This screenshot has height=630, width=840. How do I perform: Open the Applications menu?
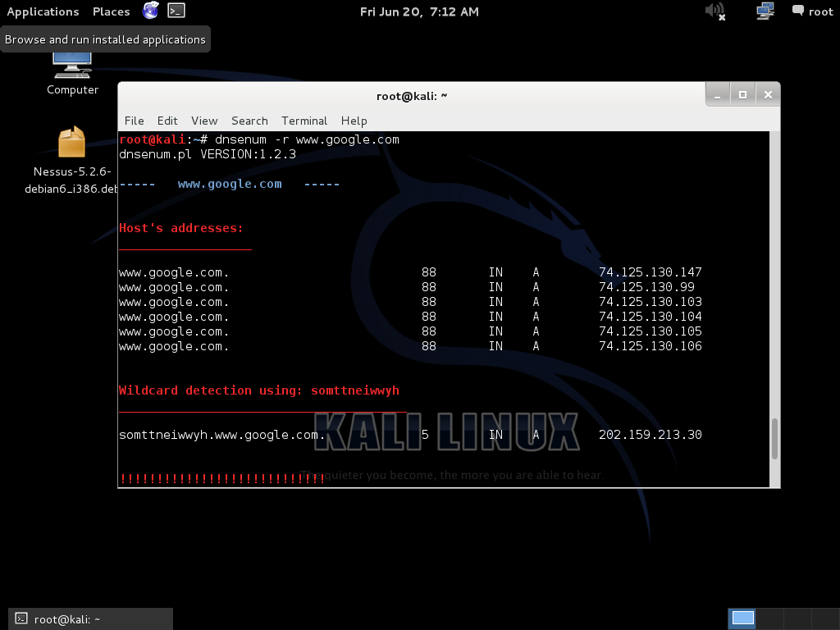coord(43,11)
